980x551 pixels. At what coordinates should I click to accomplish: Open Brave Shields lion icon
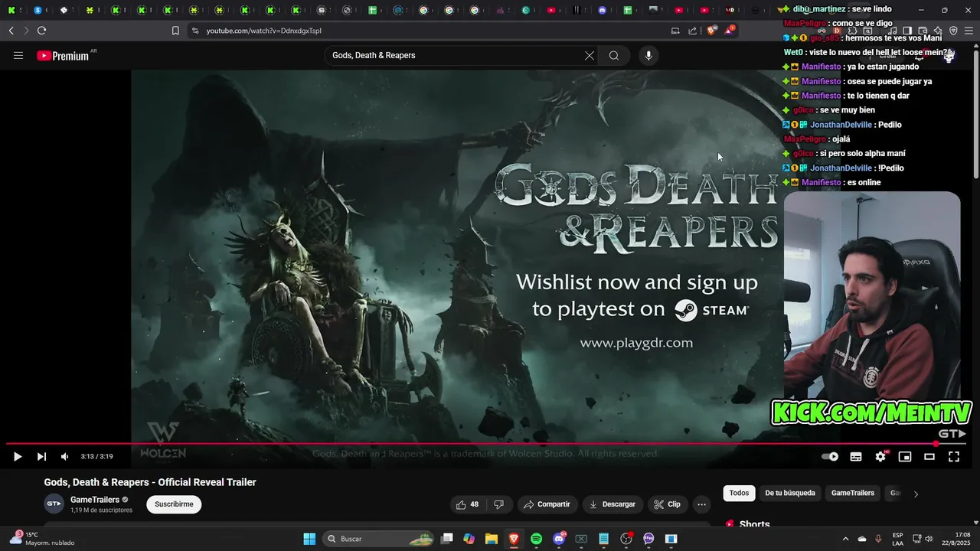pos(711,31)
